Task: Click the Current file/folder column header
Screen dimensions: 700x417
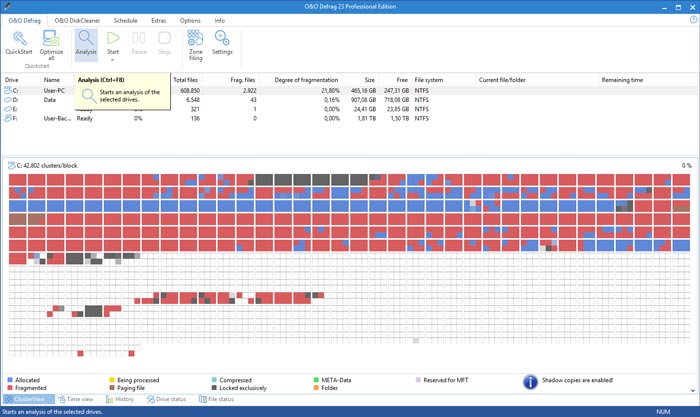Action: click(502, 80)
